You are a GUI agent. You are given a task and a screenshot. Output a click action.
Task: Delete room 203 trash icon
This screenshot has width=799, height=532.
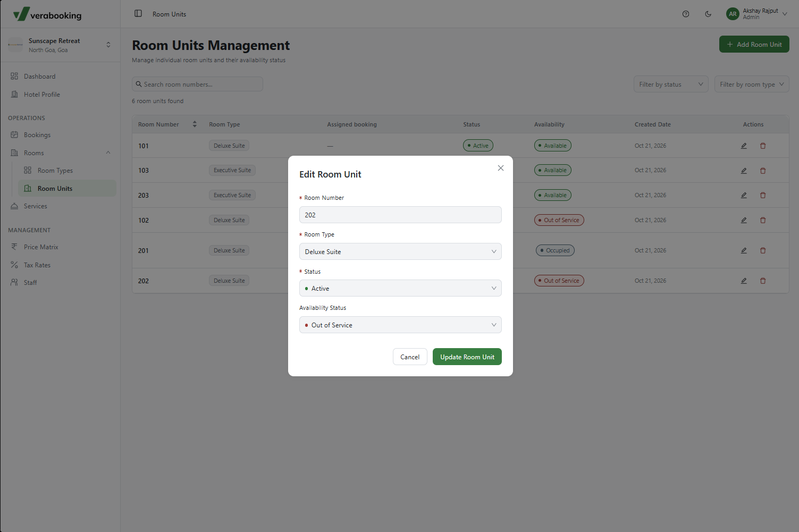763,195
